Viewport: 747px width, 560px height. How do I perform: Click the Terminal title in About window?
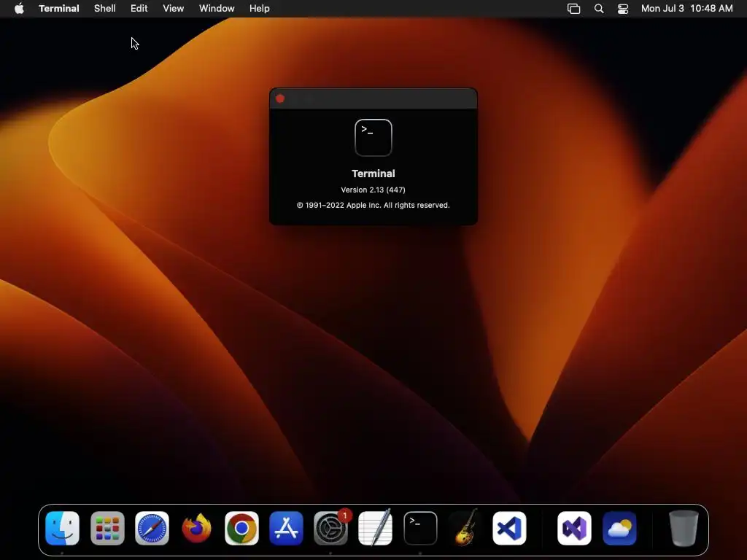373,174
